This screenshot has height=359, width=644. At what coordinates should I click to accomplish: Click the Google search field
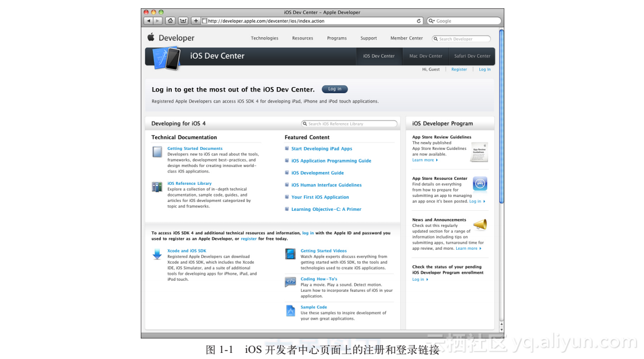pyautogui.click(x=464, y=21)
